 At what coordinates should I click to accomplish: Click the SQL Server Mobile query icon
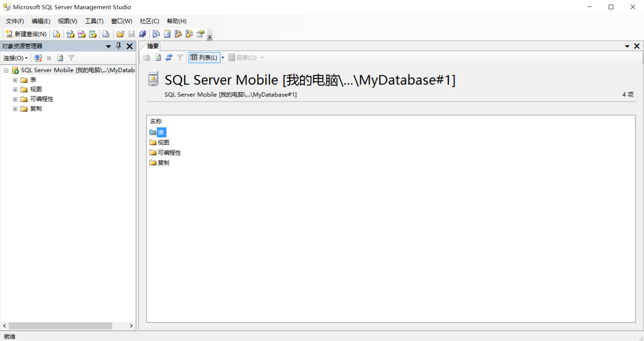(x=106, y=34)
